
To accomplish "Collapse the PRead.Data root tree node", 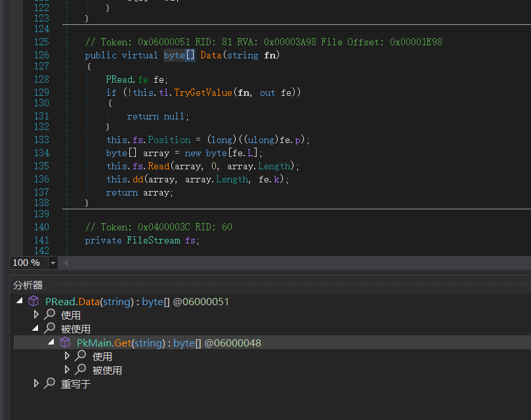I will 20,301.
